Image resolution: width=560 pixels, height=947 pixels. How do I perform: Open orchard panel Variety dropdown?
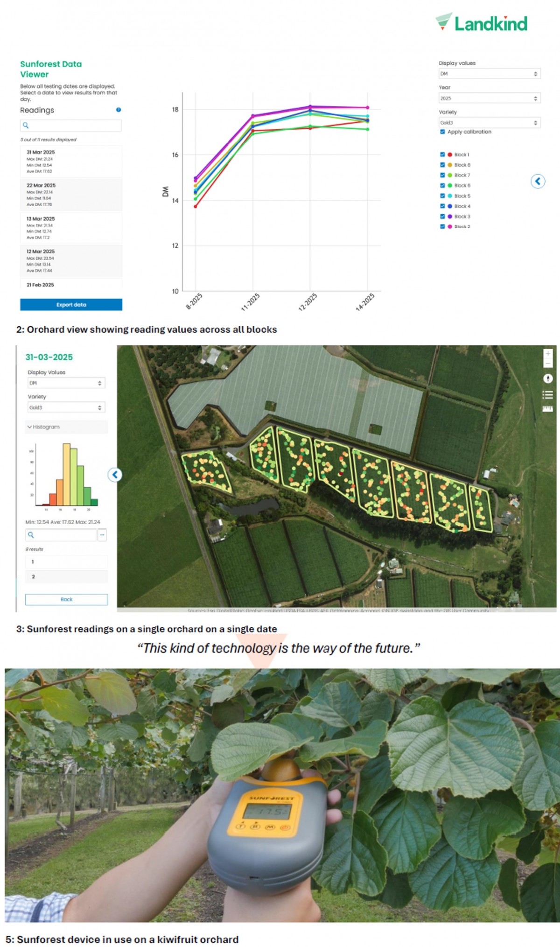tap(66, 407)
